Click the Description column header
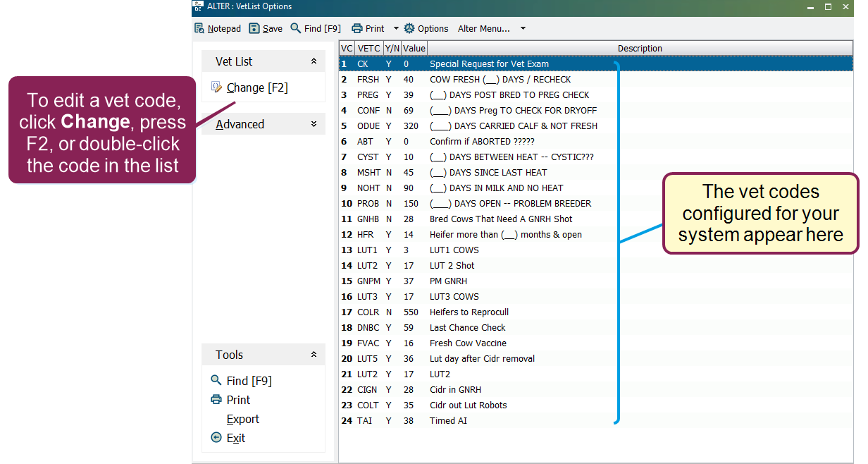The image size is (868, 464). tap(640, 49)
